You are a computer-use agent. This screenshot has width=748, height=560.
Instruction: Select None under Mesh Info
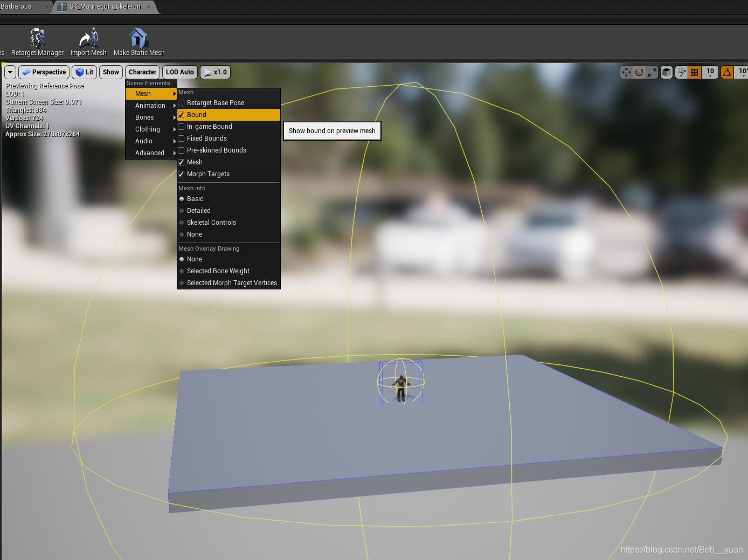228,234
